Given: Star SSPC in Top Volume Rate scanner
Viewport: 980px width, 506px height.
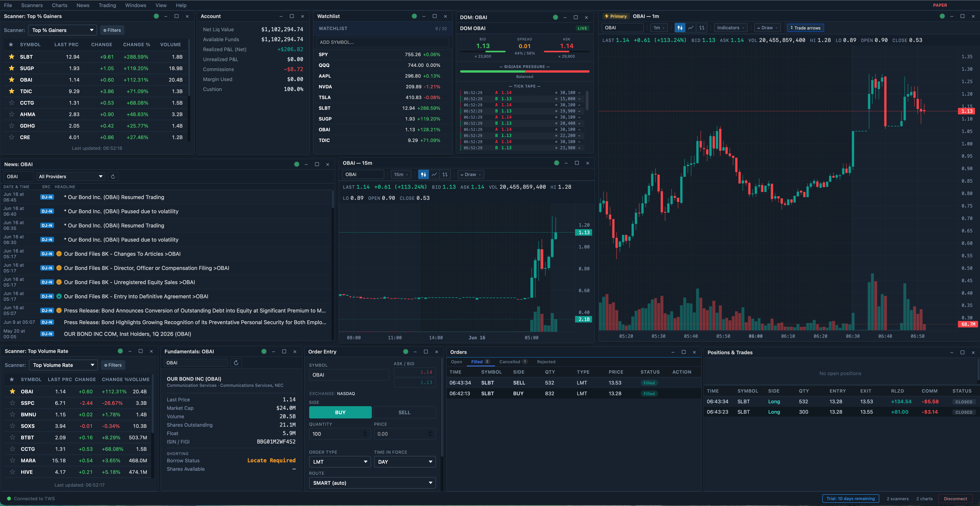Looking at the screenshot, I should click(13, 403).
